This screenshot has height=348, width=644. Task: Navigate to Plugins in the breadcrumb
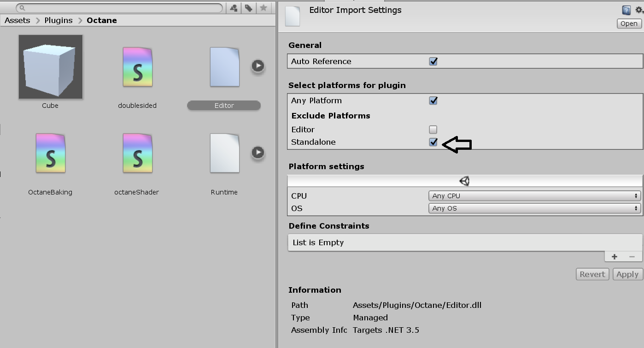tap(59, 20)
